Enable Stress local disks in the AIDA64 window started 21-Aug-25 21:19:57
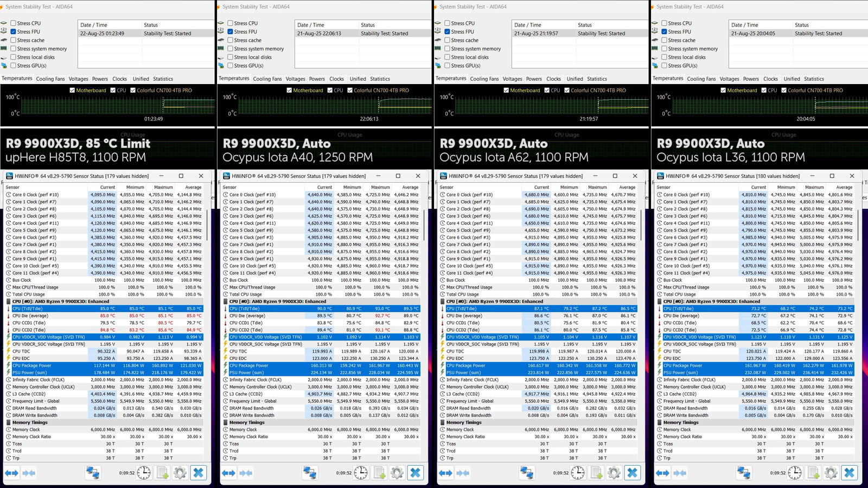Image resolution: width=868 pixels, height=488 pixels. click(447, 57)
